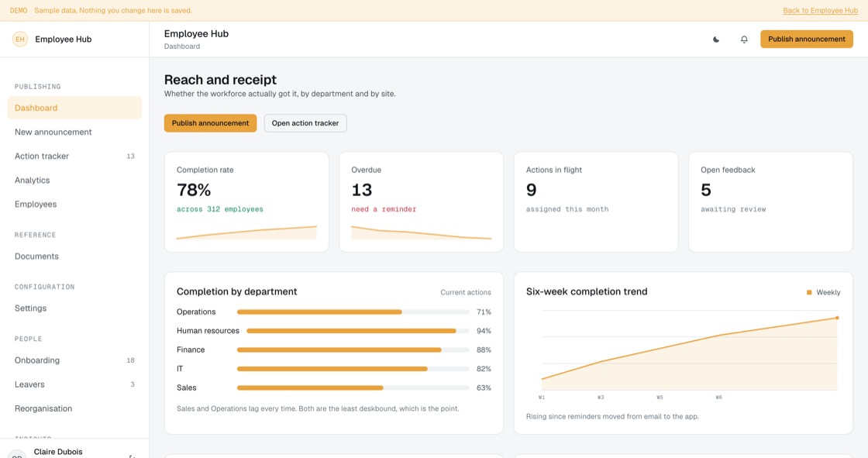The width and height of the screenshot is (868, 458).
Task: Click the Completion rate sparkline chart
Action: click(246, 232)
